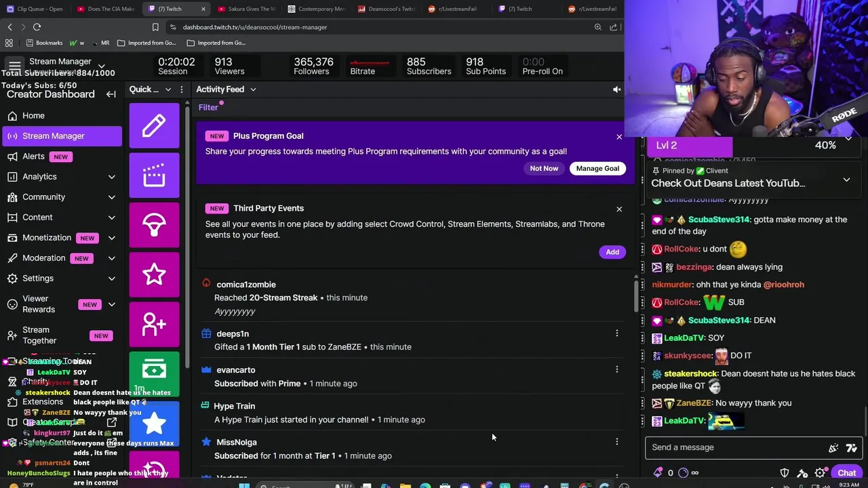Click the browser address bar URL
This screenshot has height=488, width=868.
[x=255, y=27]
